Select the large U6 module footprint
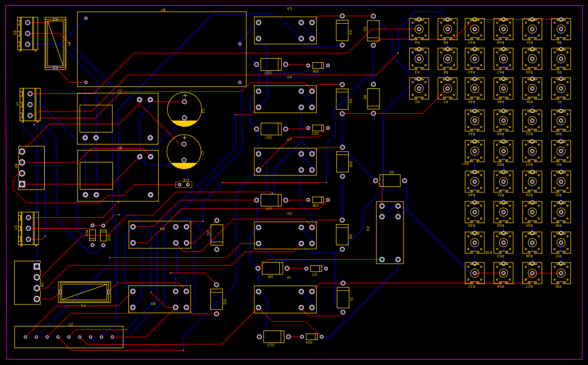The width and height of the screenshot is (588, 365). click(161, 49)
